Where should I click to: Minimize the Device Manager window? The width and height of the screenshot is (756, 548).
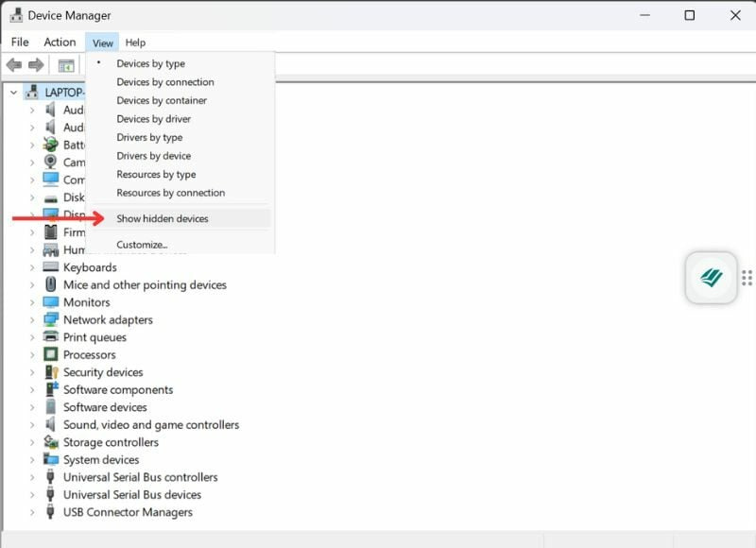pos(644,15)
